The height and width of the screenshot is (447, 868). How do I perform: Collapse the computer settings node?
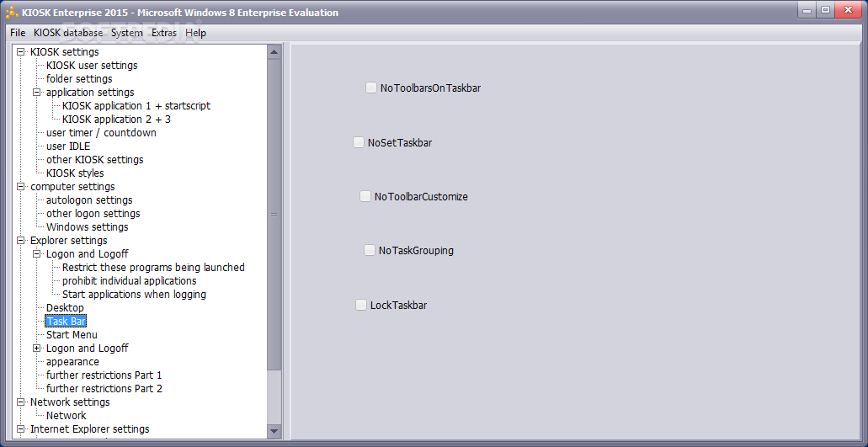21,186
